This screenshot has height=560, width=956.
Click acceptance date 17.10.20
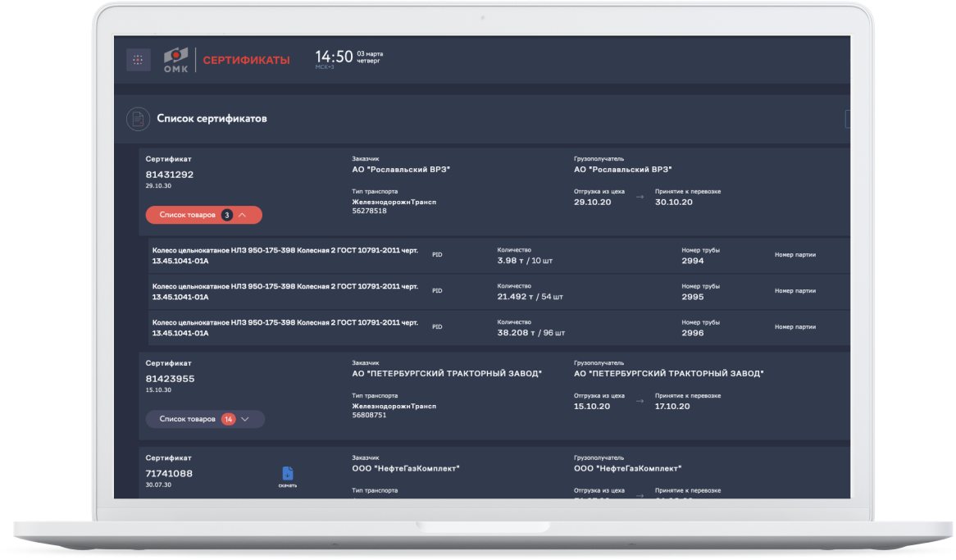pos(672,407)
